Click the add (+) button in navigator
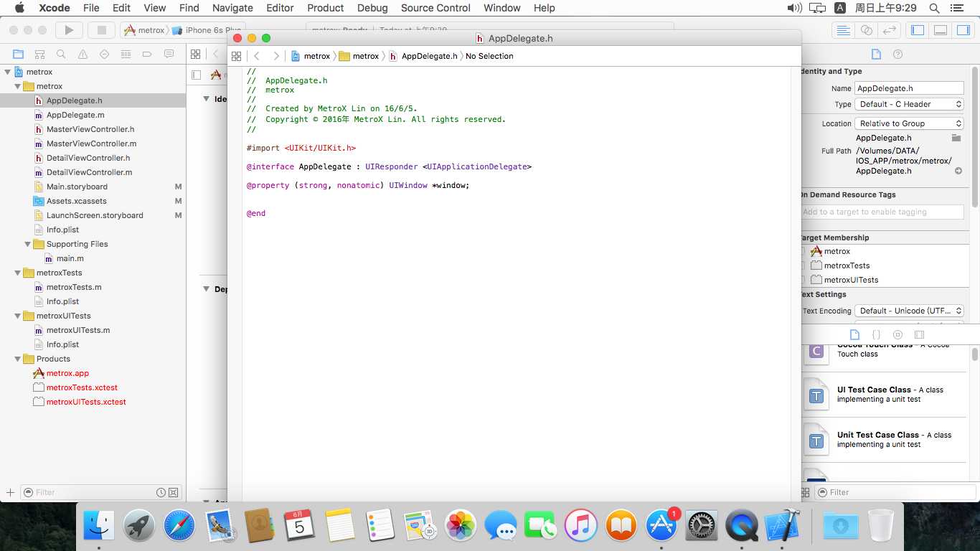Viewport: 980px width, 551px height. click(x=10, y=492)
